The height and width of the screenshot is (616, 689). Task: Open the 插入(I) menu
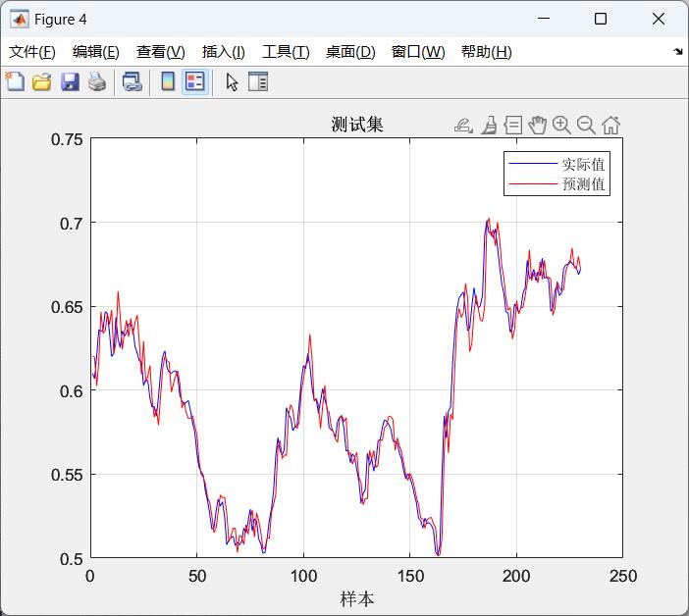coord(223,52)
